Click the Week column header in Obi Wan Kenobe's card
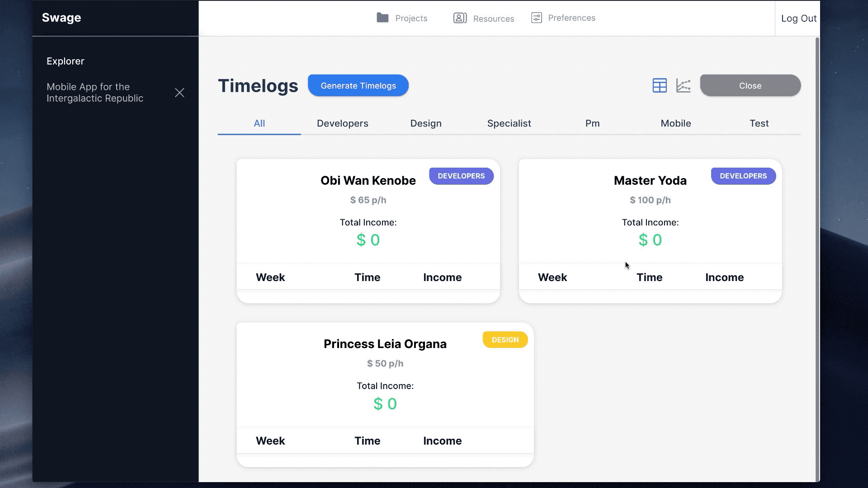This screenshot has width=868, height=488. click(270, 277)
